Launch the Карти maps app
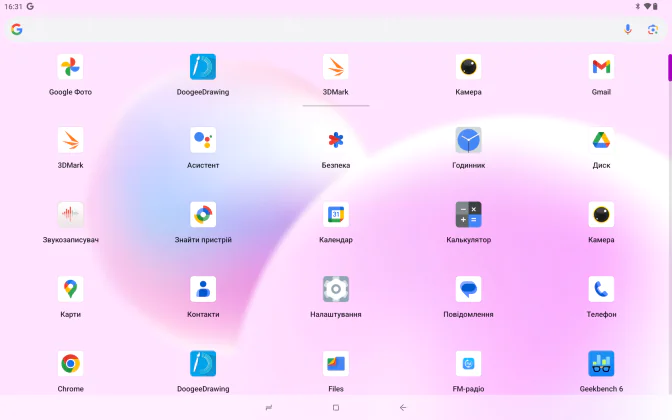672x420 pixels. (x=70, y=289)
